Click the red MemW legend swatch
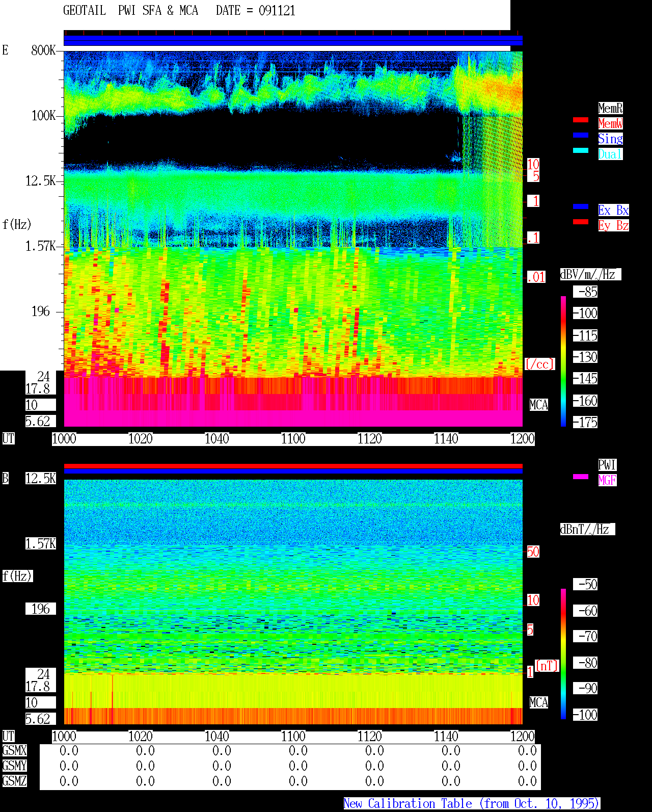The width and height of the screenshot is (652, 812). tap(581, 120)
